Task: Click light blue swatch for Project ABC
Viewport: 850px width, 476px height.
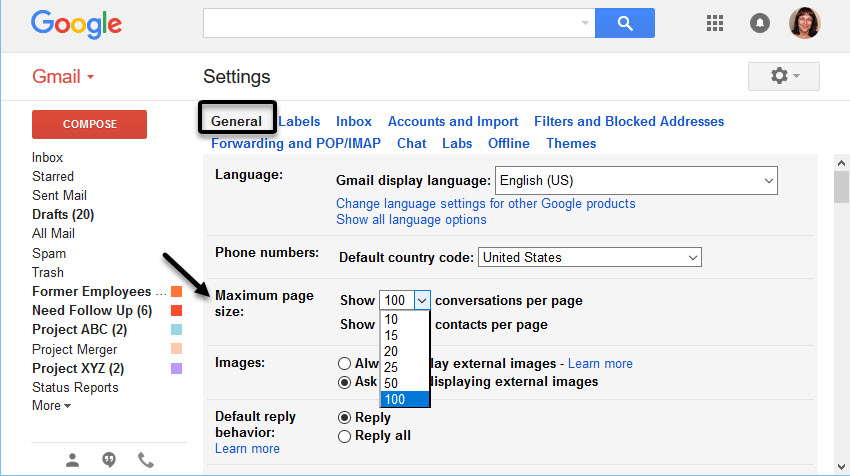Action: (176, 330)
